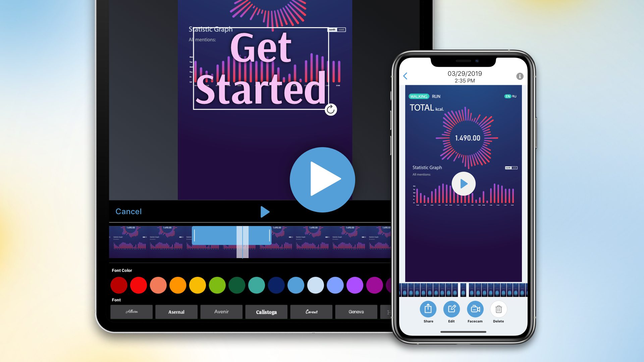This screenshot has width=644, height=362.
Task: Click the Caveat font option
Action: 311,312
